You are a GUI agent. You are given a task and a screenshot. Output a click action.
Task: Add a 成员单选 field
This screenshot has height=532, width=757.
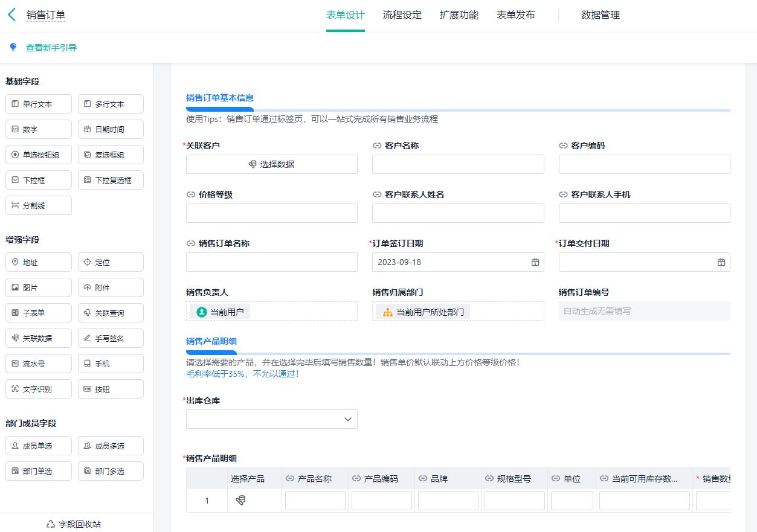pyautogui.click(x=39, y=446)
